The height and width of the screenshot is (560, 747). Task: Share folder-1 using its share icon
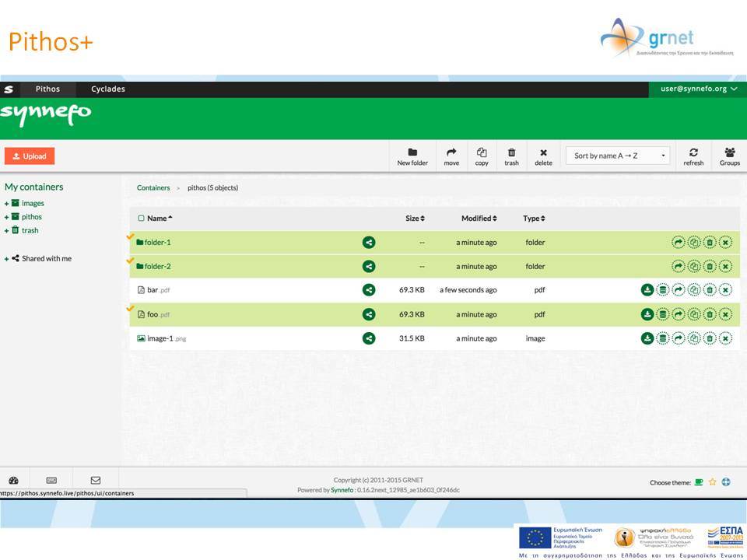(369, 243)
